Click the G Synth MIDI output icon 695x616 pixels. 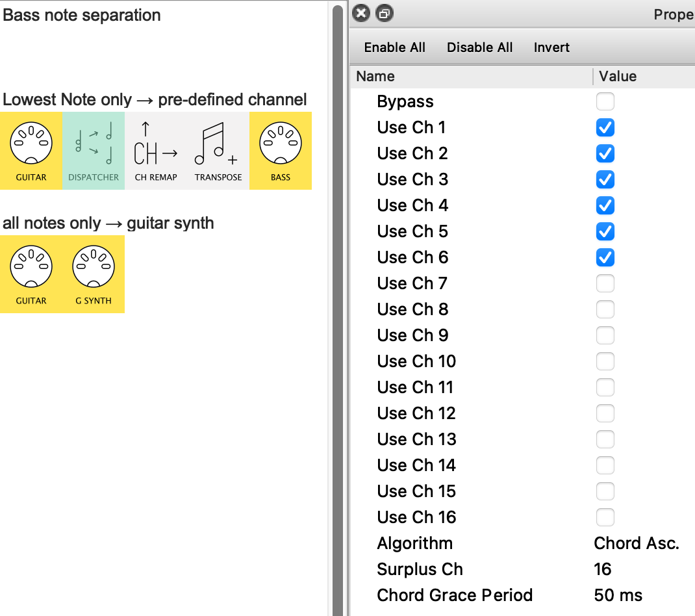tap(94, 274)
